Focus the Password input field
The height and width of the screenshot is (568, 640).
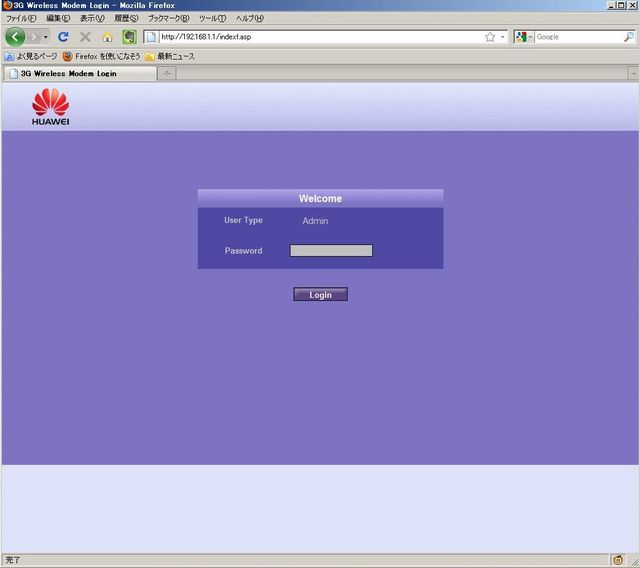coord(331,251)
